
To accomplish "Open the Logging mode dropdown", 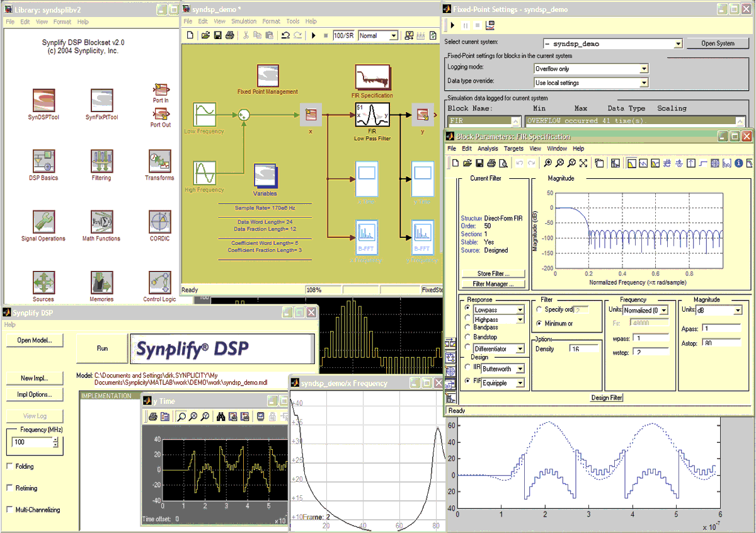I will 590,69.
